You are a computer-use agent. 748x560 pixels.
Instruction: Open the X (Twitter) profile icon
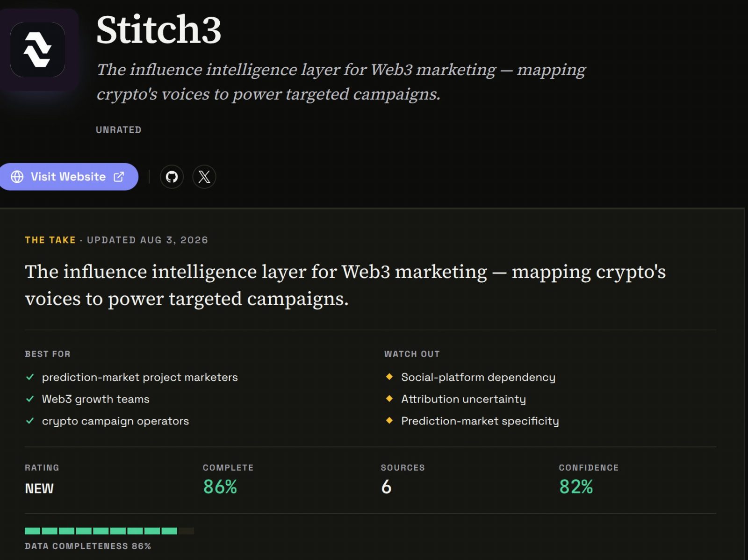pos(204,177)
